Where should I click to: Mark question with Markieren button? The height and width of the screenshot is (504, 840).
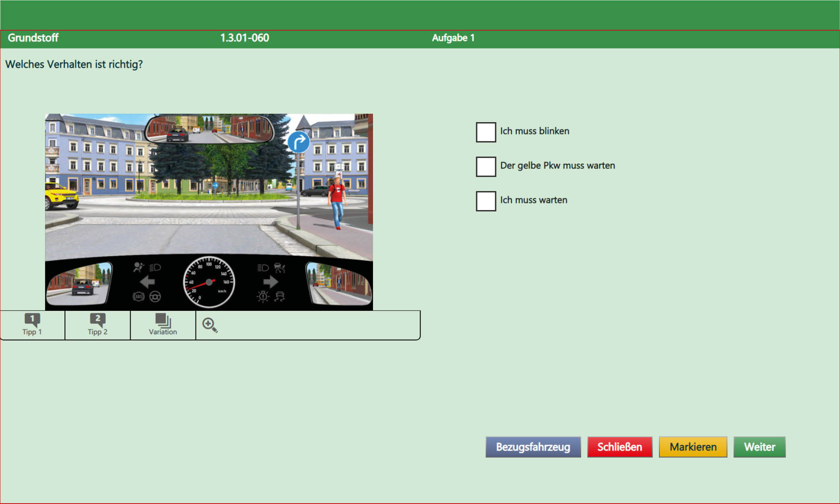[x=693, y=447]
